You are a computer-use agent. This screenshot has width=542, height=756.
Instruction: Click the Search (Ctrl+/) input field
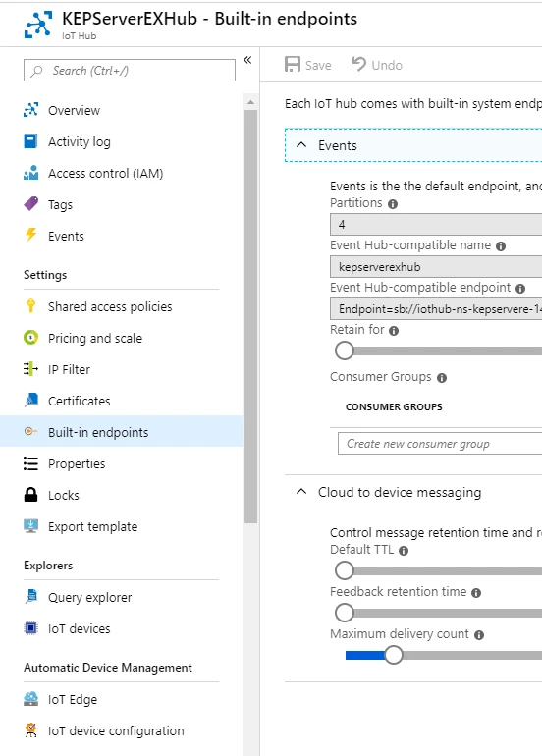point(130,71)
